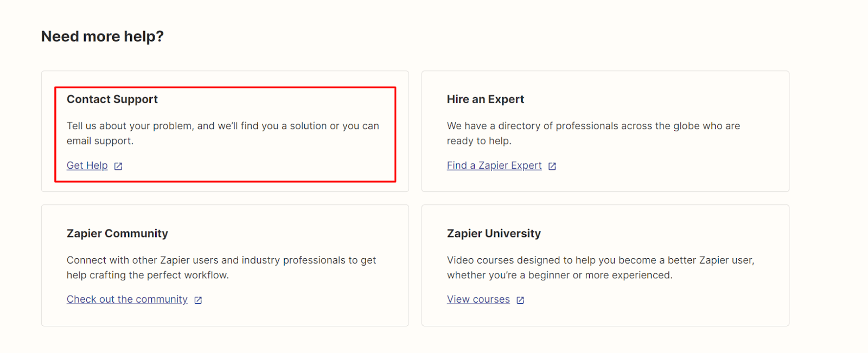
Task: Click external-link icon after Check out the community
Action: [198, 300]
